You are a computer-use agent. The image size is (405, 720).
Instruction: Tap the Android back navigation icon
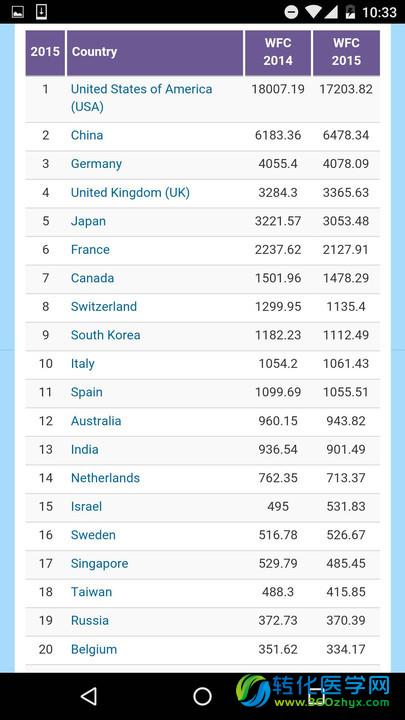[x=89, y=696]
